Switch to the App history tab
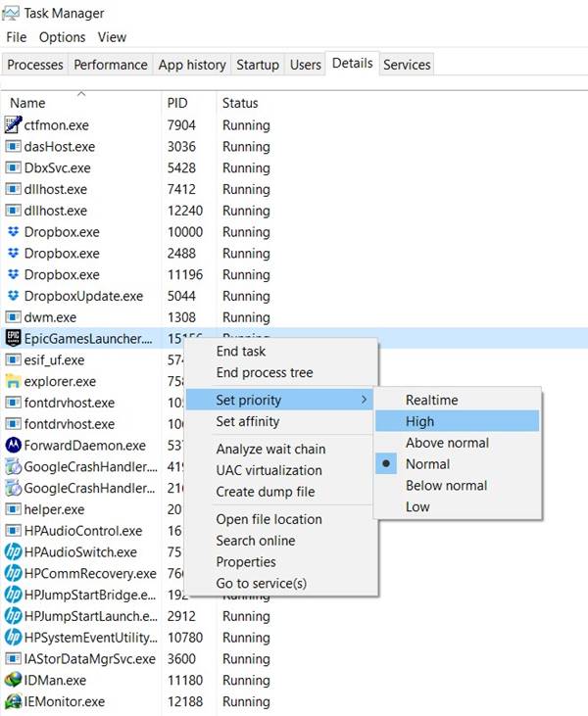Screen dimensions: 588x716 [x=192, y=65]
